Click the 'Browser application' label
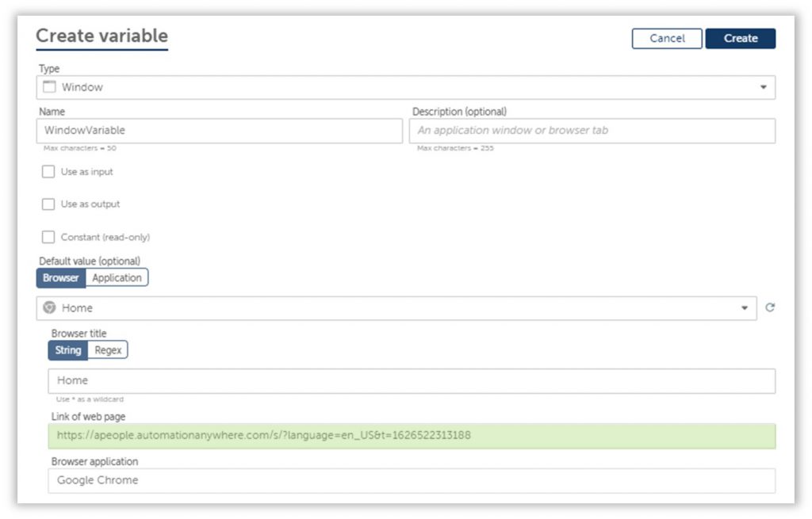 tap(95, 462)
